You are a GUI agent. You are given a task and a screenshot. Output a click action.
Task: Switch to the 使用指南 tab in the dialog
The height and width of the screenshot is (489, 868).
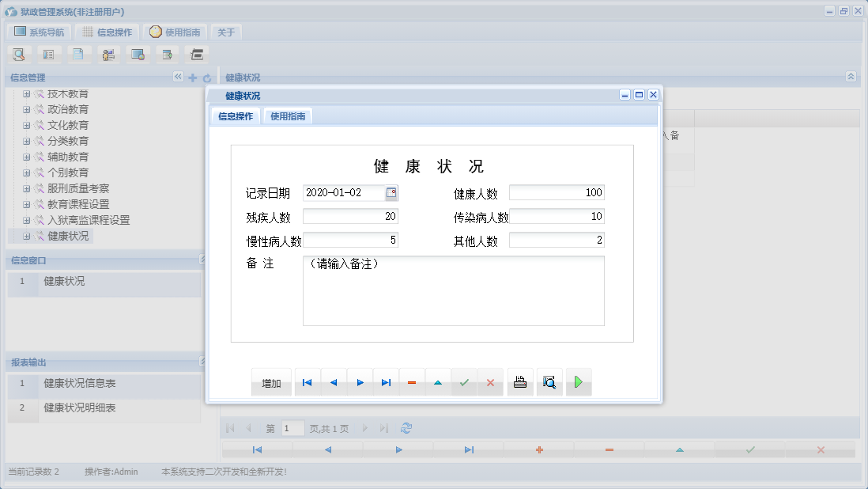288,116
